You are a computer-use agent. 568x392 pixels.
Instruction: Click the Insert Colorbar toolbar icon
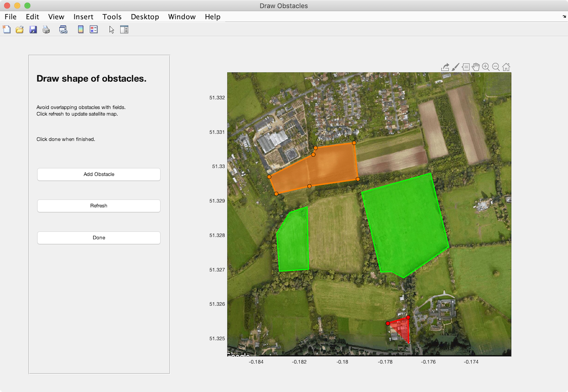81,30
